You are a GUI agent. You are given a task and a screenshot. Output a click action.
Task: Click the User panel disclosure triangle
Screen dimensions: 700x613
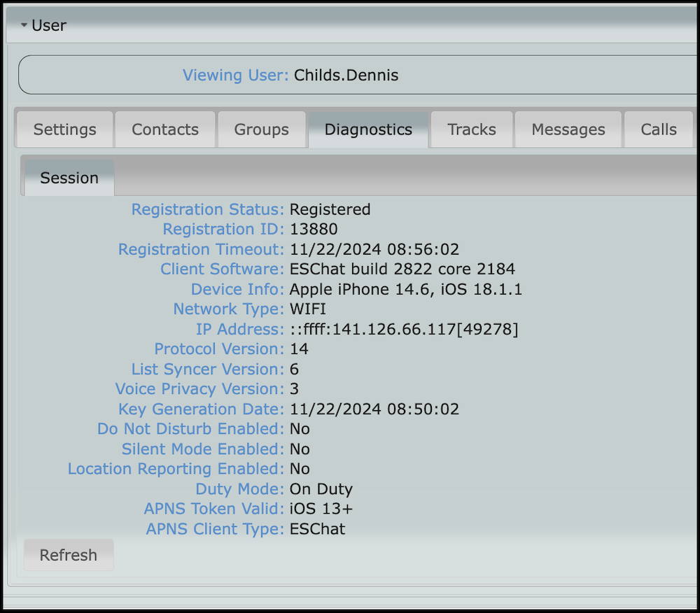[x=23, y=24]
